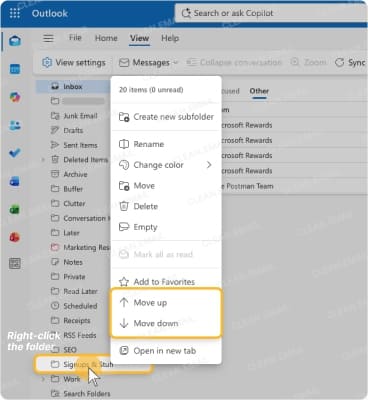Click the View settings gear icon
This screenshot has width=368, height=400.
(x=47, y=62)
